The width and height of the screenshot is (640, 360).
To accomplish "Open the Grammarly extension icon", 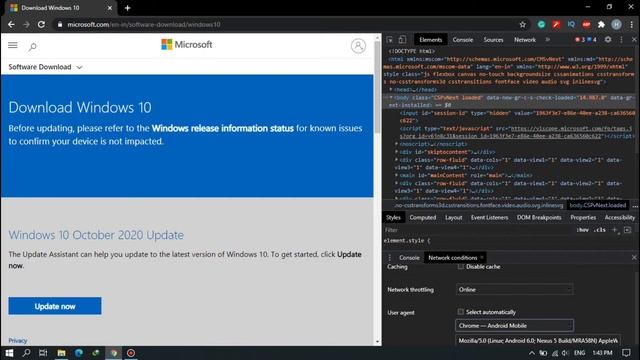I will [541, 24].
